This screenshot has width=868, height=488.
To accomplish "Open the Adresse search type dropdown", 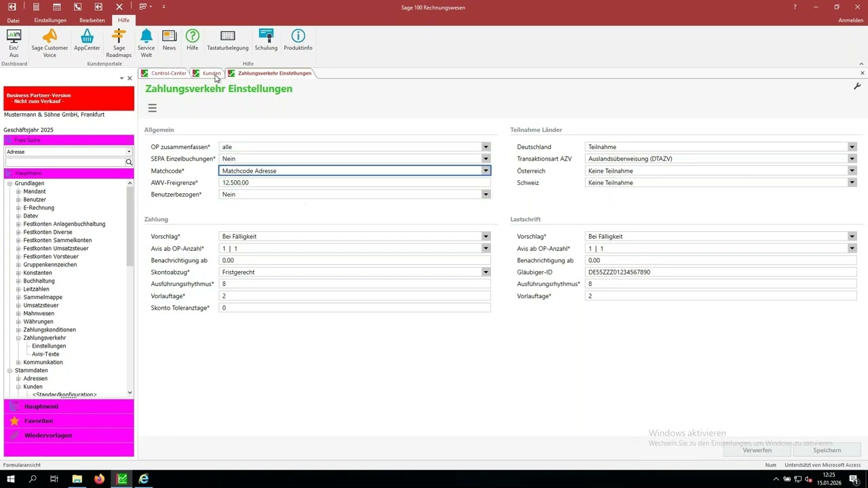I will pyautogui.click(x=129, y=152).
